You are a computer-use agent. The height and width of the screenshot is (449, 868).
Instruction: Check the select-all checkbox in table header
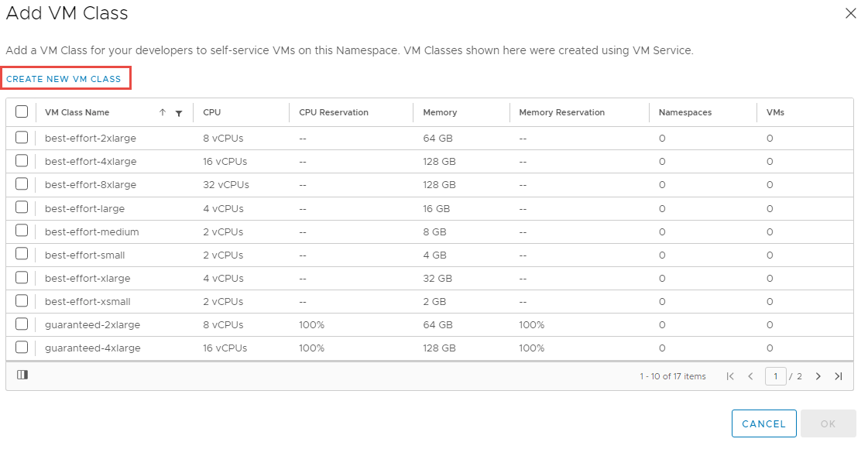(x=22, y=111)
